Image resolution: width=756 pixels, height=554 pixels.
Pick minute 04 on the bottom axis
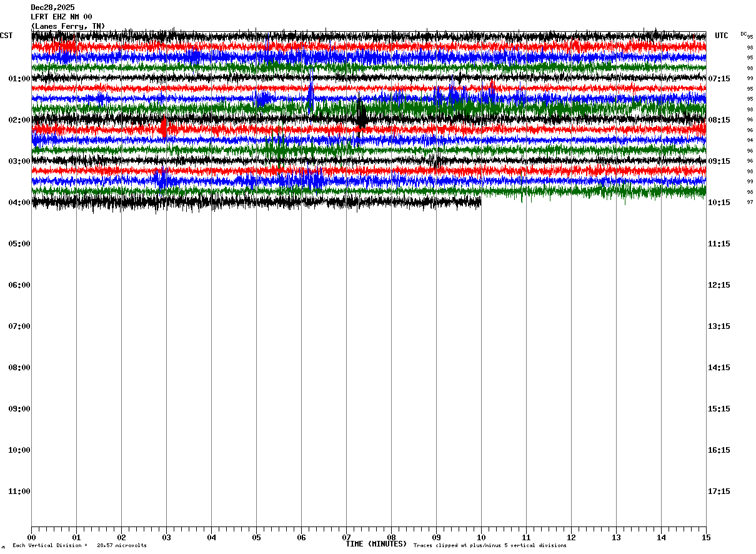(211, 537)
